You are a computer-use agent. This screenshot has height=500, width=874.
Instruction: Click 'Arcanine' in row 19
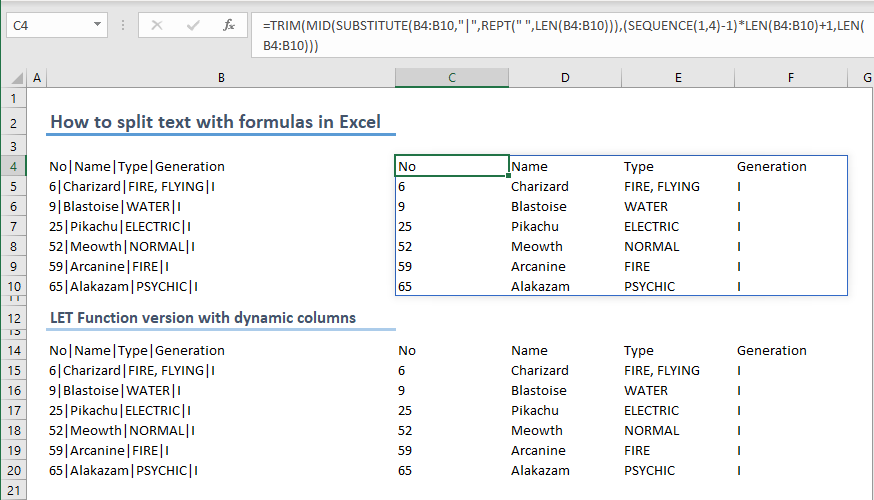[538, 450]
